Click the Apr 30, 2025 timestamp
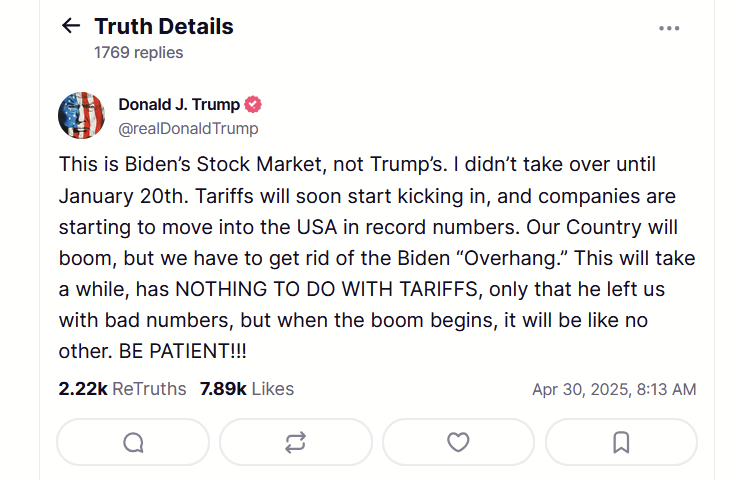 pos(614,389)
